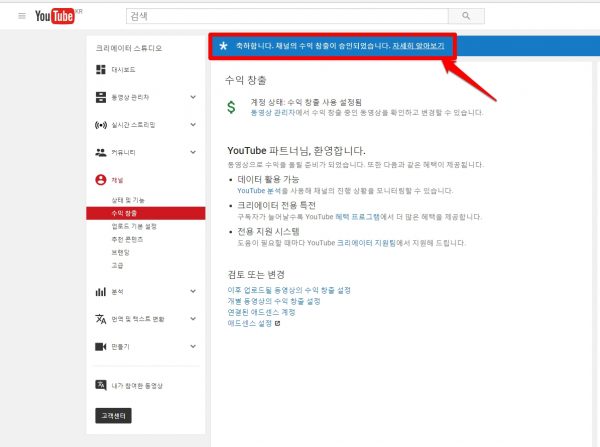Open the YouTube 분석 link
600x447 pixels.
pos(259,191)
